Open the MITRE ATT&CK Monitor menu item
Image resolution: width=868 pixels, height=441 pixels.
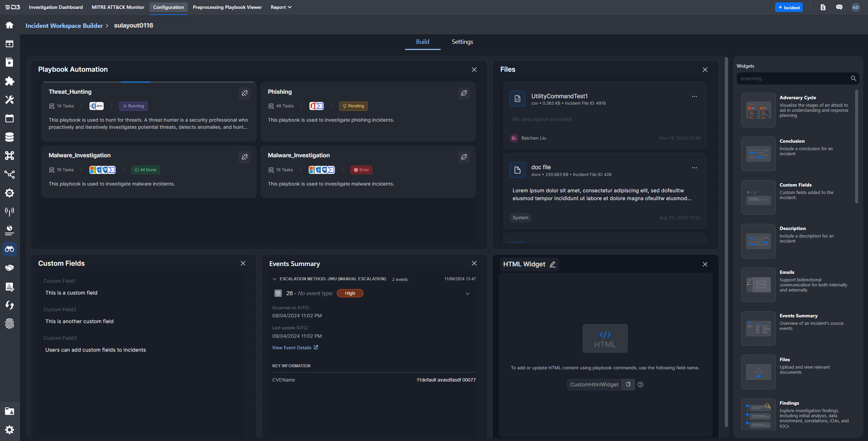coord(118,7)
